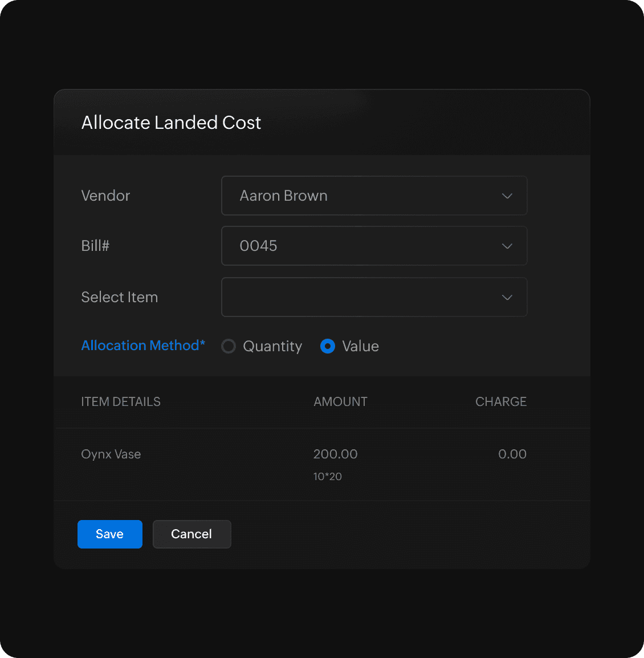Click the 'Quantity' radio label text

272,346
